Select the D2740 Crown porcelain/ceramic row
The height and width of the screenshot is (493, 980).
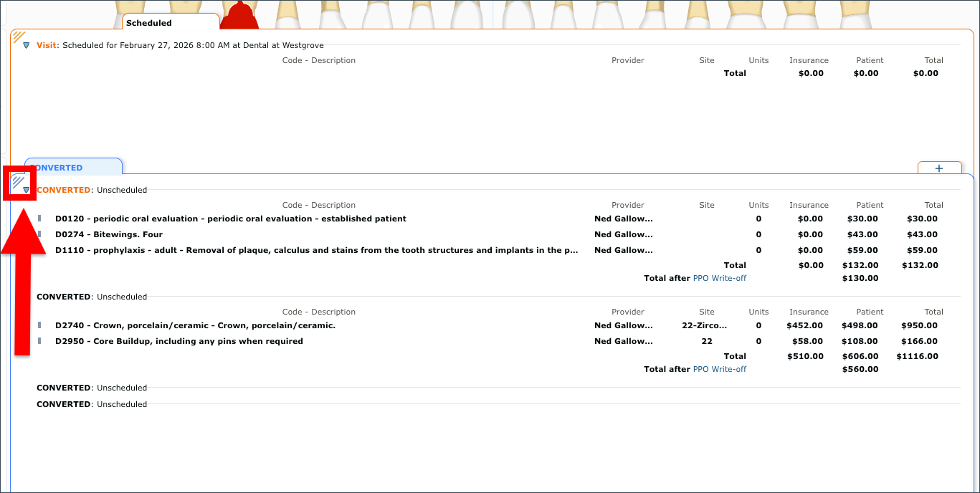point(498,325)
